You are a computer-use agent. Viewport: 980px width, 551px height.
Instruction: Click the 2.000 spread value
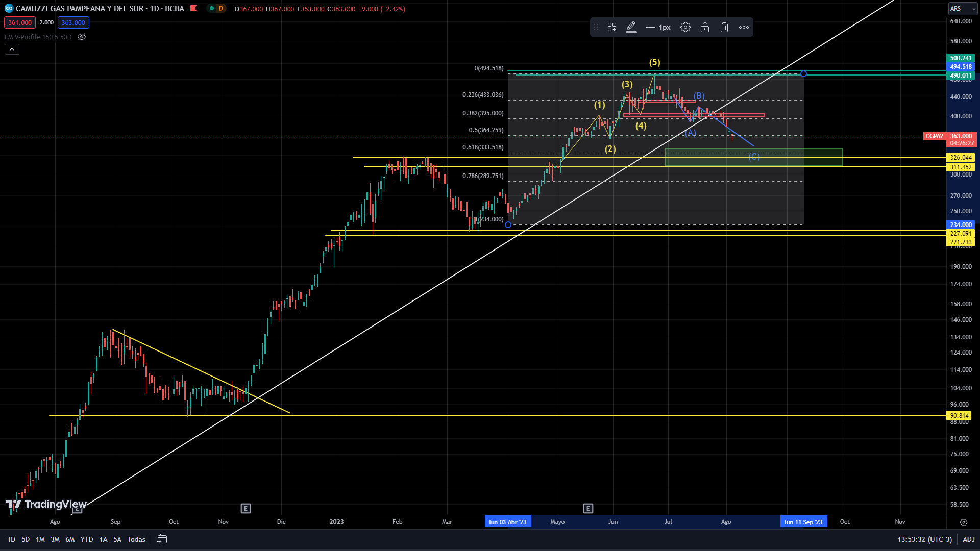(46, 23)
